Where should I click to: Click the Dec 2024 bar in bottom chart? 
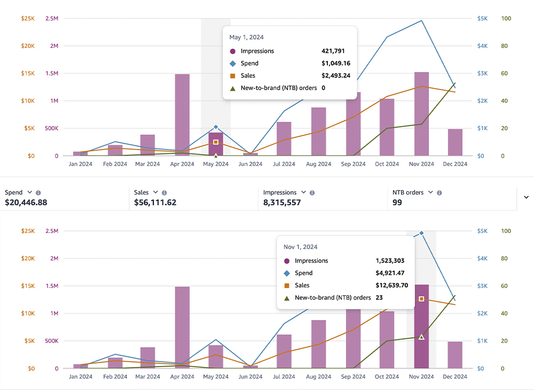click(x=455, y=355)
